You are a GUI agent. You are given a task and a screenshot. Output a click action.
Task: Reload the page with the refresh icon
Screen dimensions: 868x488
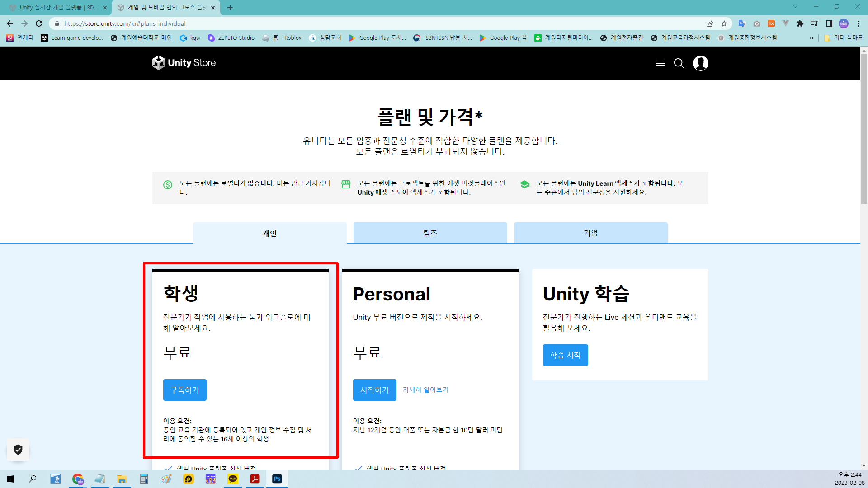click(x=39, y=23)
